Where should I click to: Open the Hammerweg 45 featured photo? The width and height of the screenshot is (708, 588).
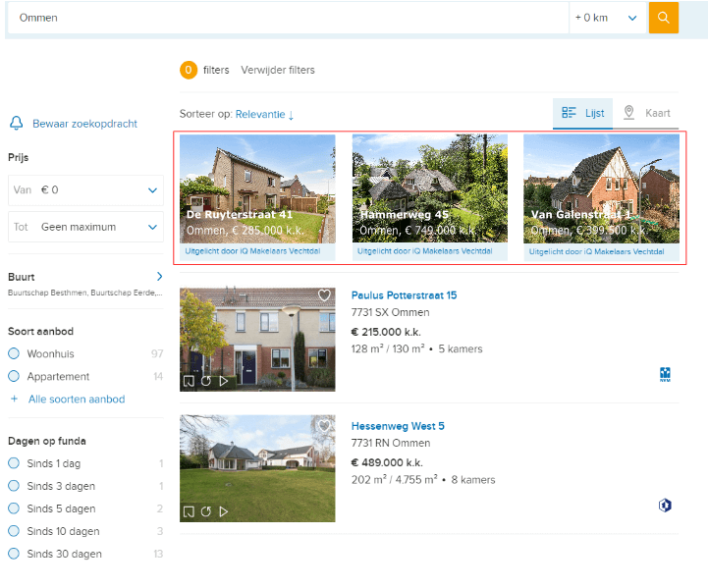point(430,188)
